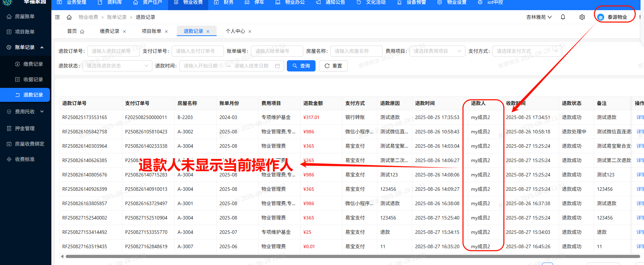Close the 个人中心 tab
The width and height of the screenshot is (644, 265).
coord(250,32)
